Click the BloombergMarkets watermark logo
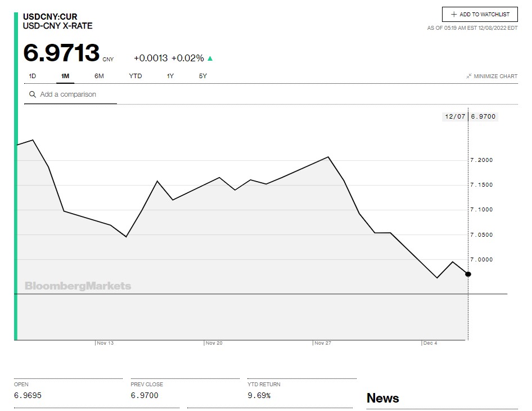 tap(78, 286)
